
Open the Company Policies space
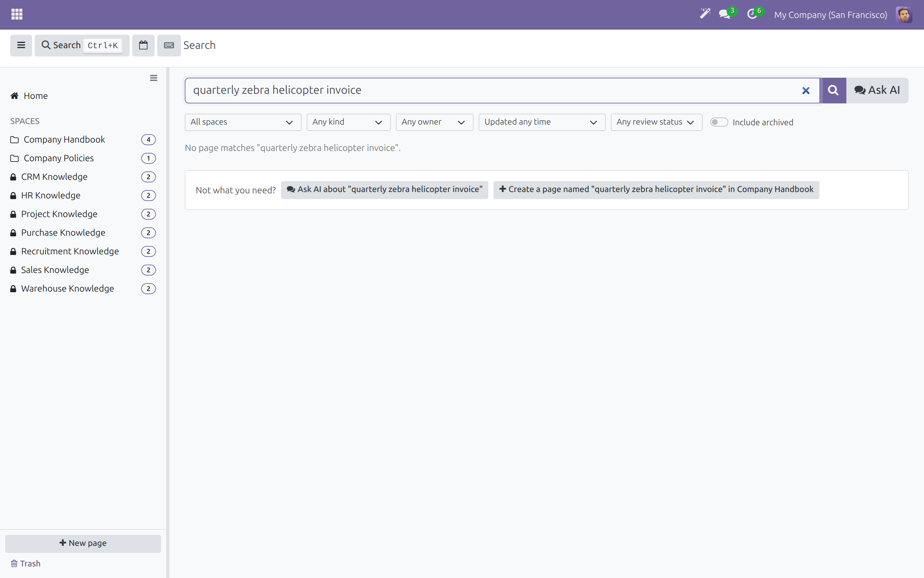(83, 158)
